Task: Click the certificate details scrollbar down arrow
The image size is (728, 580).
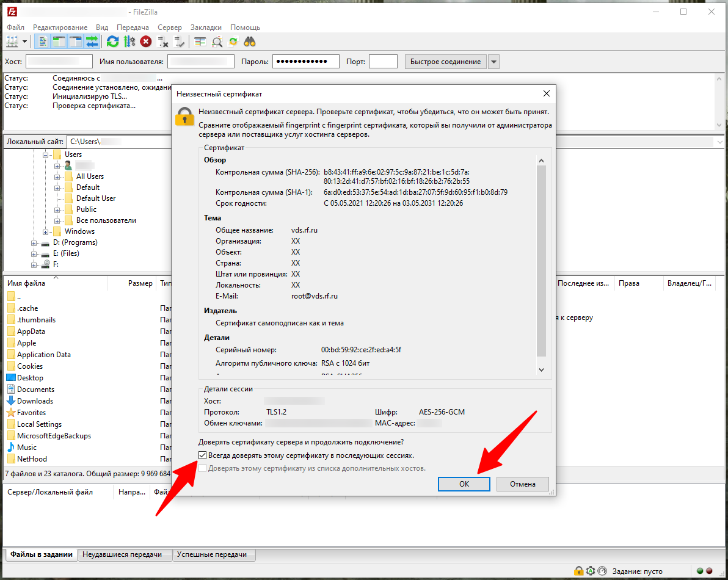Action: click(541, 370)
